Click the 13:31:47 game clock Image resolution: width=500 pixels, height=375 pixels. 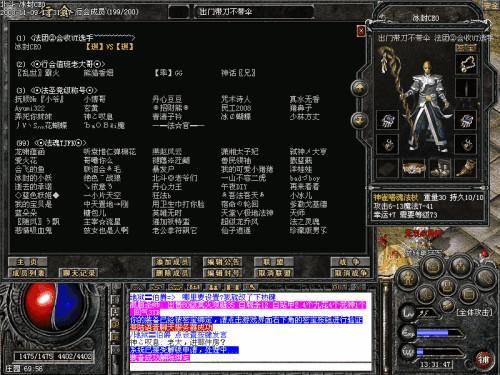point(435,365)
